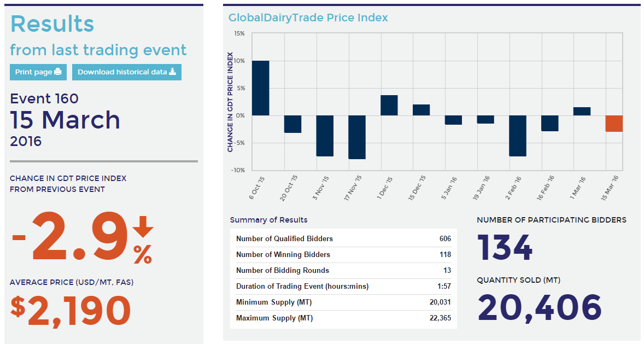Screen dimensions: 644x344
Task: Click the 2 Feb '16 chart bar
Action: 518,136
